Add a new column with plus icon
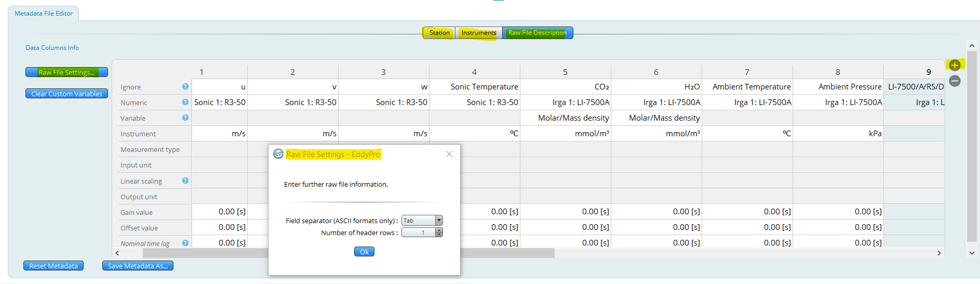 tap(955, 65)
